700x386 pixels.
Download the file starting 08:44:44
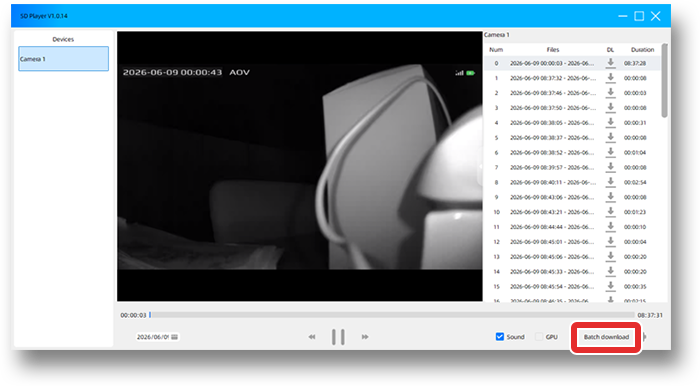(610, 227)
